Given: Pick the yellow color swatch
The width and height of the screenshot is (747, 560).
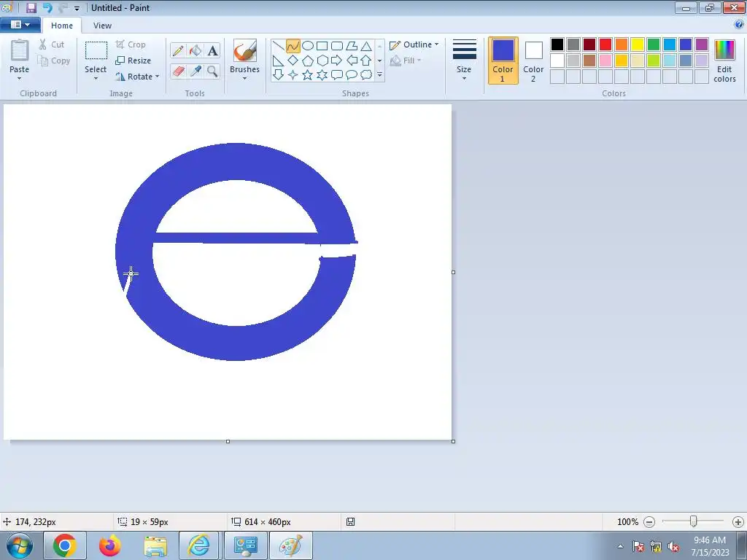Looking at the screenshot, I should click(638, 44).
